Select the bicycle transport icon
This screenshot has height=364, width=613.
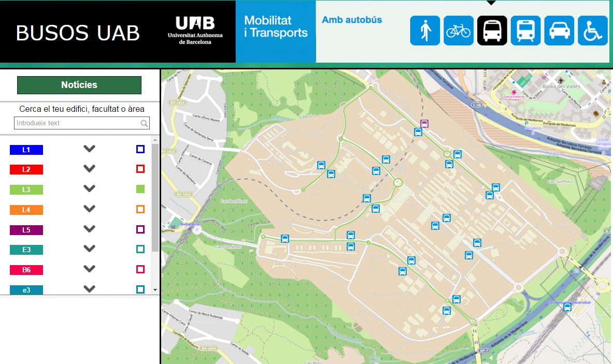pyautogui.click(x=459, y=31)
